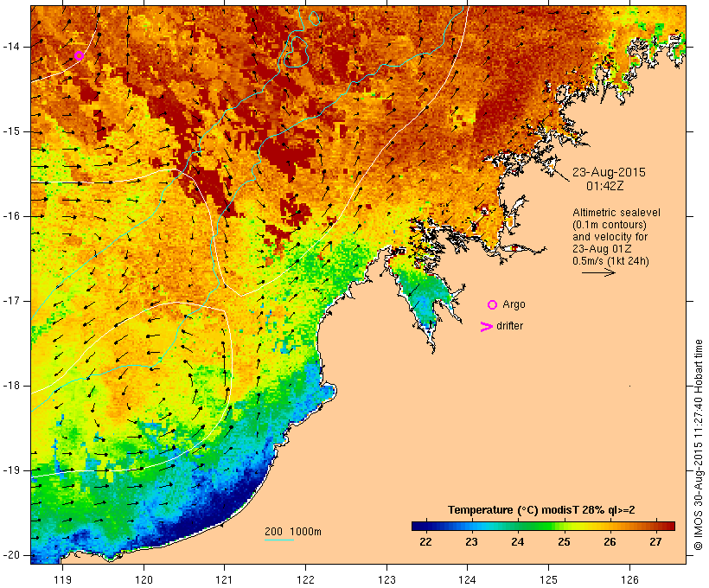This screenshot has height=588, width=709.
Task: Click the green section of the colorbar near 24
Action: tap(518, 526)
